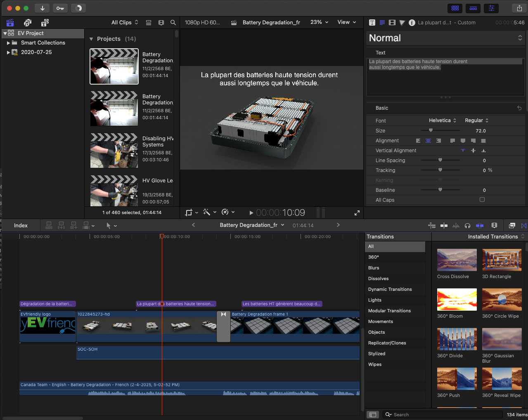Open the media import button
The height and width of the screenshot is (420, 528).
[x=42, y=8]
